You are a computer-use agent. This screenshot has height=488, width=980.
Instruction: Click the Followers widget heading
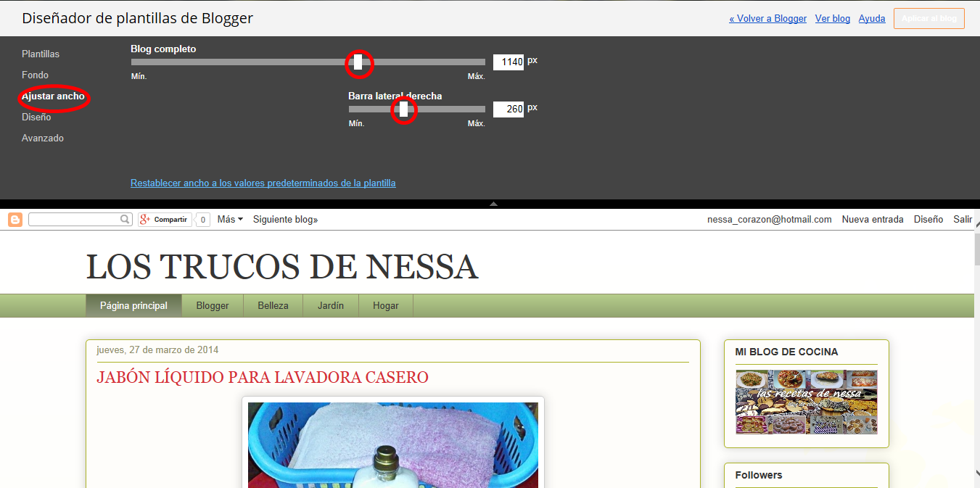(759, 475)
